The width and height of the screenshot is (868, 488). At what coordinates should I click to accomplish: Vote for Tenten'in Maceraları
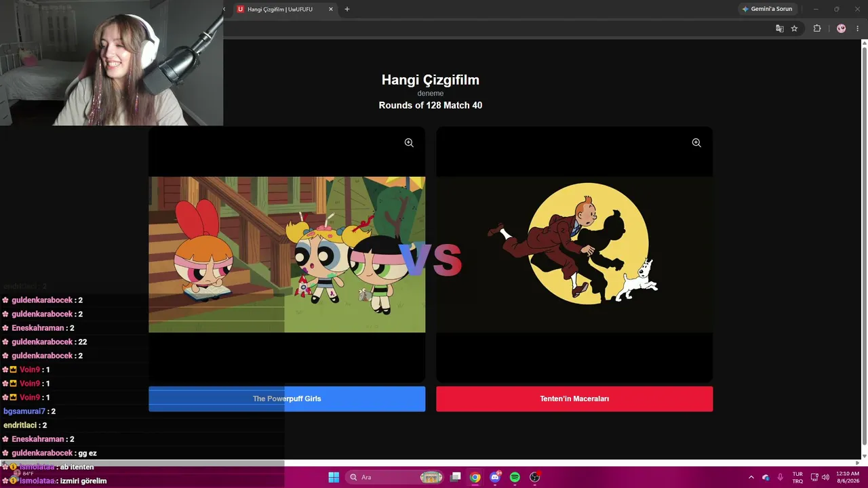click(574, 399)
